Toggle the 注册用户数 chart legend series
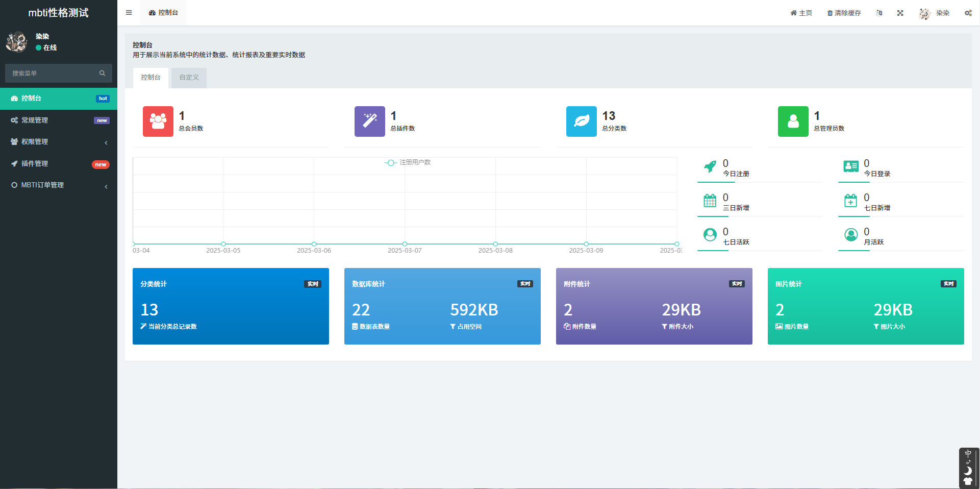Screen dimensions: 980x489 click(408, 162)
